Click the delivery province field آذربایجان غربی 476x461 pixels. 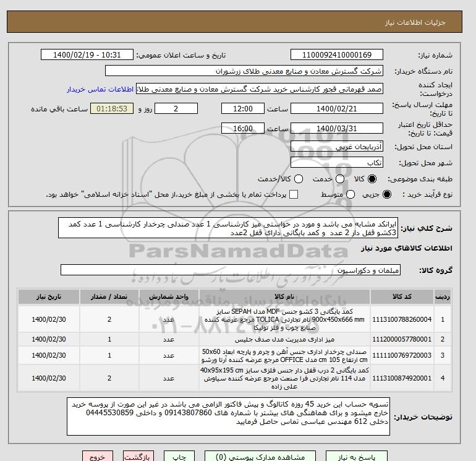(x=337, y=147)
